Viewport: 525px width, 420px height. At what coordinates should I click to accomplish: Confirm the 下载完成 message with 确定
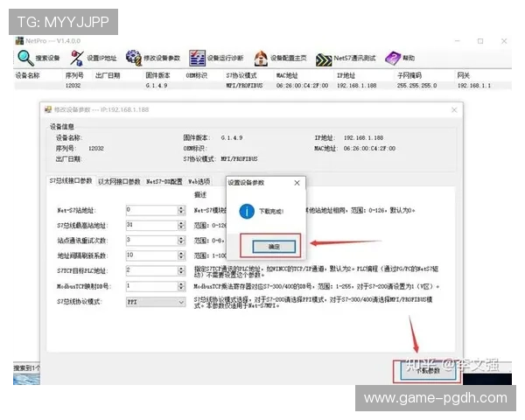coord(274,247)
